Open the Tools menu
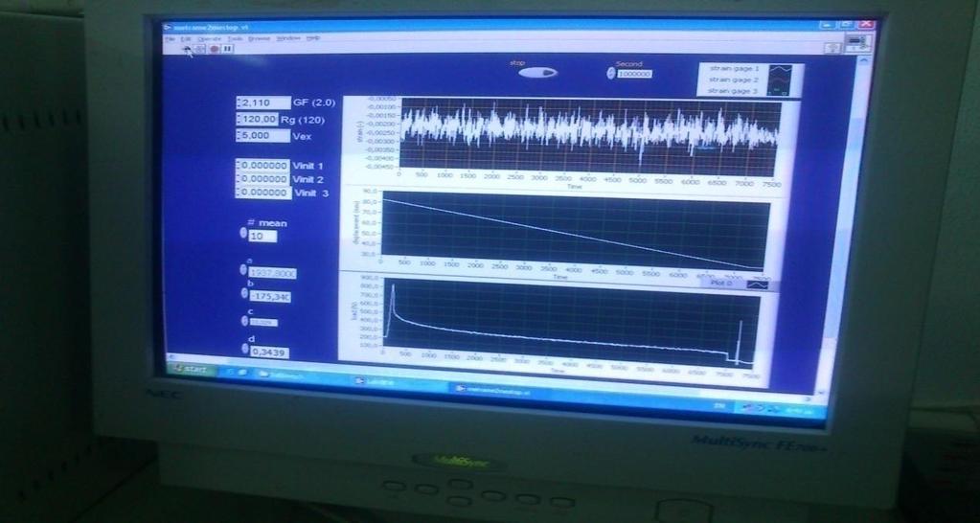 [235, 38]
